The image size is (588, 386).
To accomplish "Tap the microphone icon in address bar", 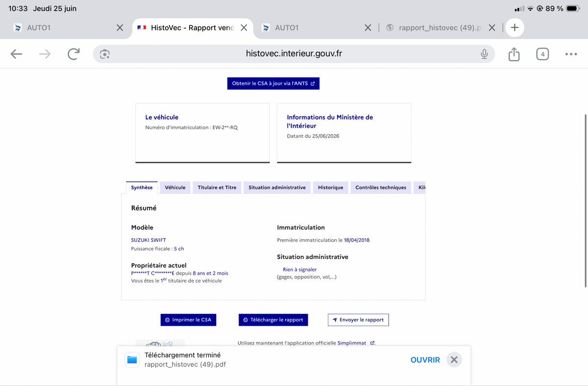I will coord(484,54).
